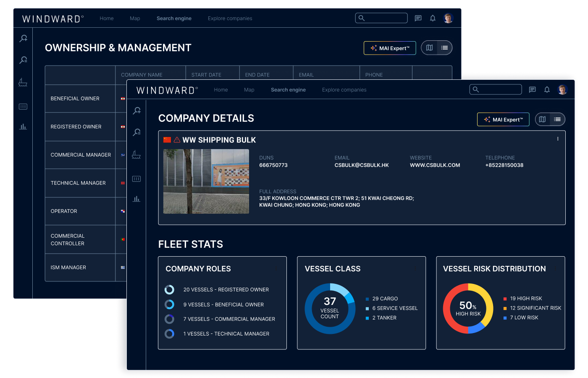Click the ship tracking icon in sidebar
Viewport: 588px width, 378px height.
click(136, 154)
